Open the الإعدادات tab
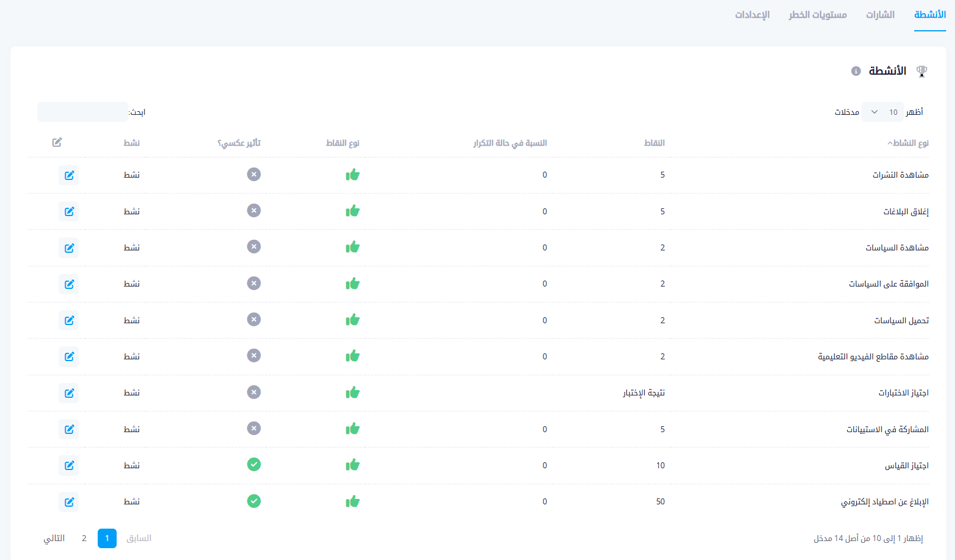The width and height of the screenshot is (955, 560). (x=752, y=15)
